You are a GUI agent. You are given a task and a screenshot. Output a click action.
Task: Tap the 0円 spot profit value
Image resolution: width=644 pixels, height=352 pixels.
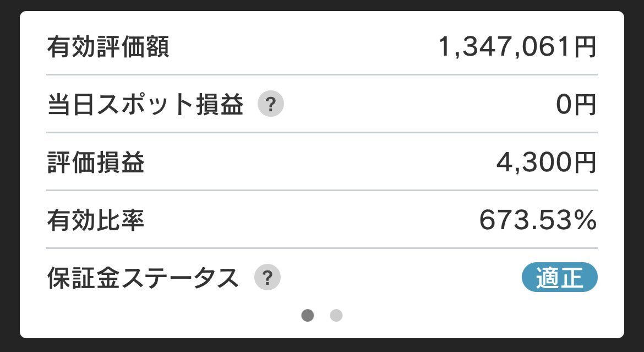pyautogui.click(x=576, y=105)
